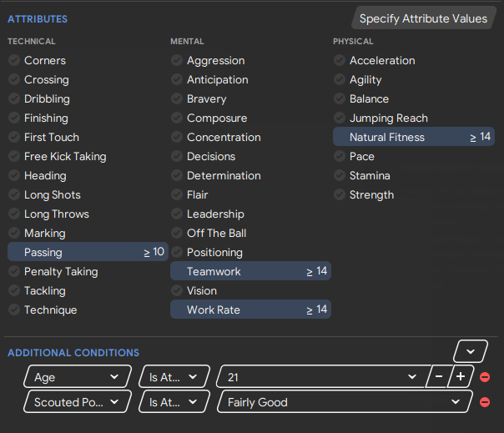The width and height of the screenshot is (504, 433).
Task: Select the Work Rate ≥ 14 row
Action: pos(250,310)
